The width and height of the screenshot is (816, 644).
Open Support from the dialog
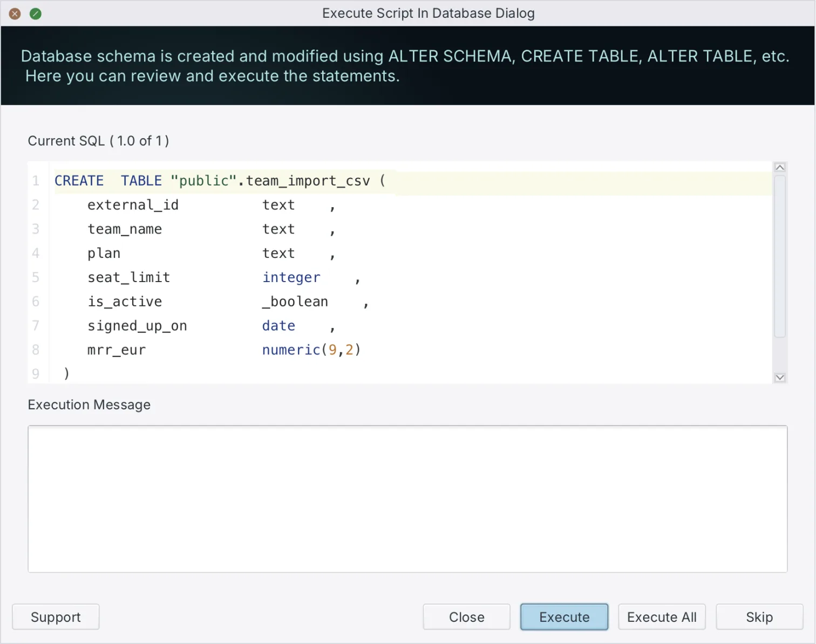pos(56,617)
